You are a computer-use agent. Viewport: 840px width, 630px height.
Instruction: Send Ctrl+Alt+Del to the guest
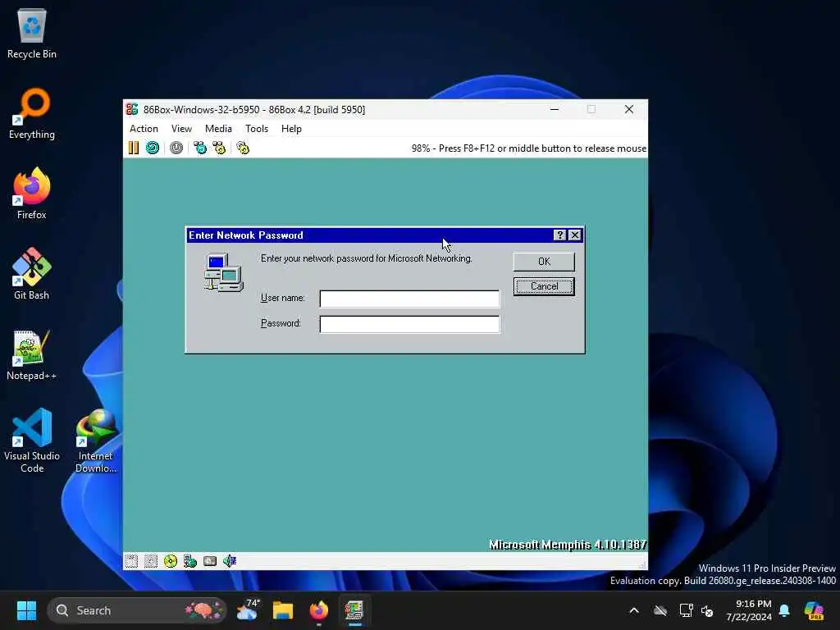point(200,148)
